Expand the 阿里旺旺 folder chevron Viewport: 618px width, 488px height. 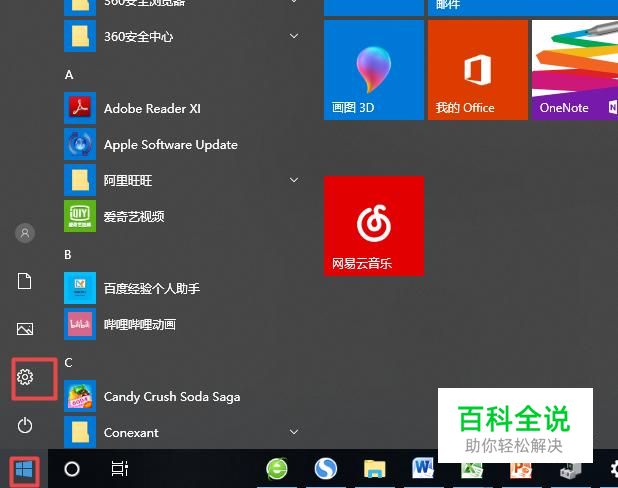tap(294, 180)
